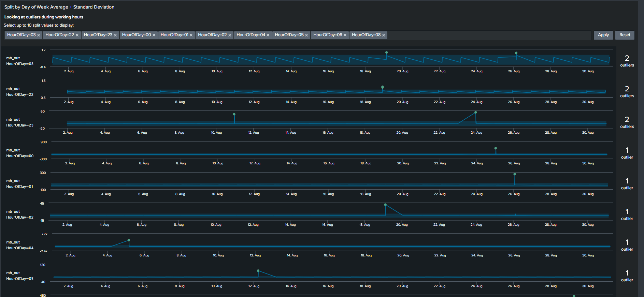Select the 19 Aug outlier in HourOfDay=03 chart
The width and height of the screenshot is (644, 297).
pyautogui.click(x=386, y=53)
